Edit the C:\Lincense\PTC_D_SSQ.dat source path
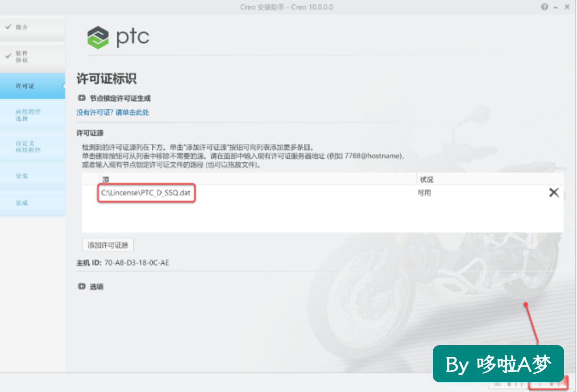The image size is (577, 392). pyautogui.click(x=147, y=193)
